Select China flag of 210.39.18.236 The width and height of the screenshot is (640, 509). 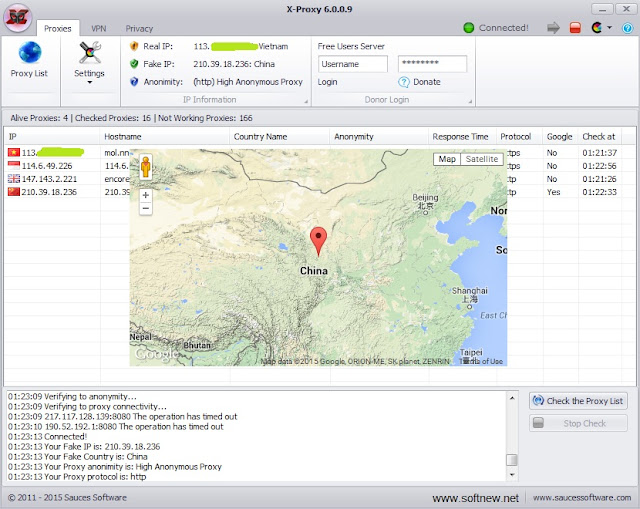pyautogui.click(x=13, y=192)
